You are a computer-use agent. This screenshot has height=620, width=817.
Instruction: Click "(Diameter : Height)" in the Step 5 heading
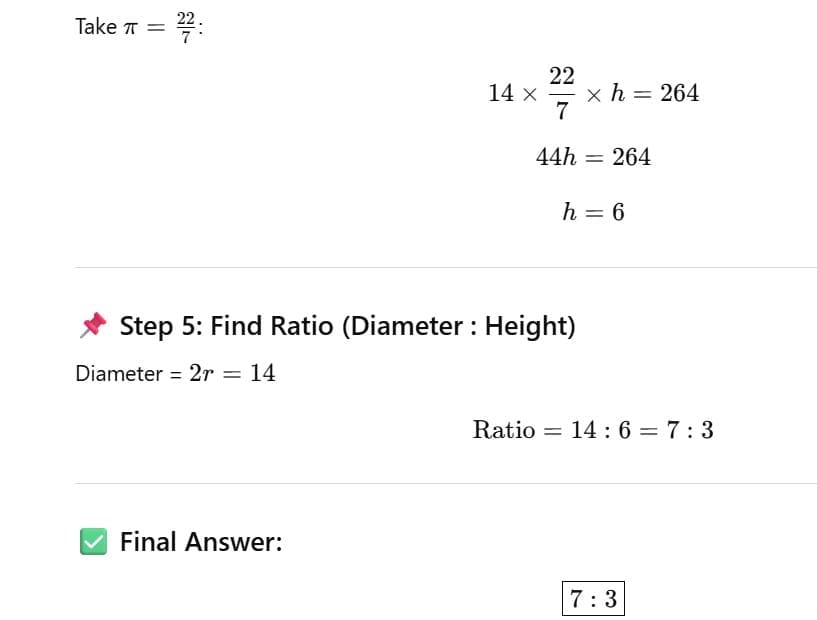click(x=459, y=326)
